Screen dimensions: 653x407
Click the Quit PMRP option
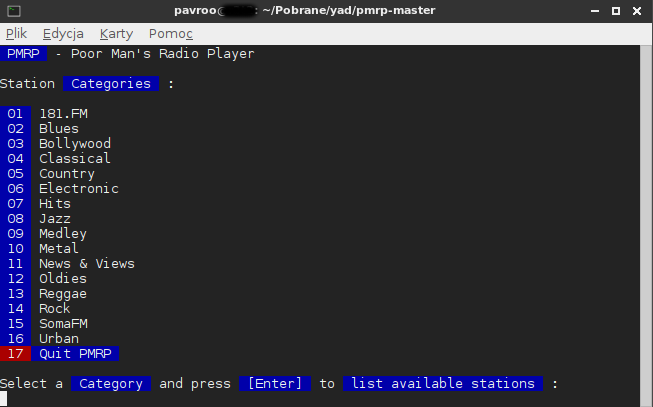point(78,354)
